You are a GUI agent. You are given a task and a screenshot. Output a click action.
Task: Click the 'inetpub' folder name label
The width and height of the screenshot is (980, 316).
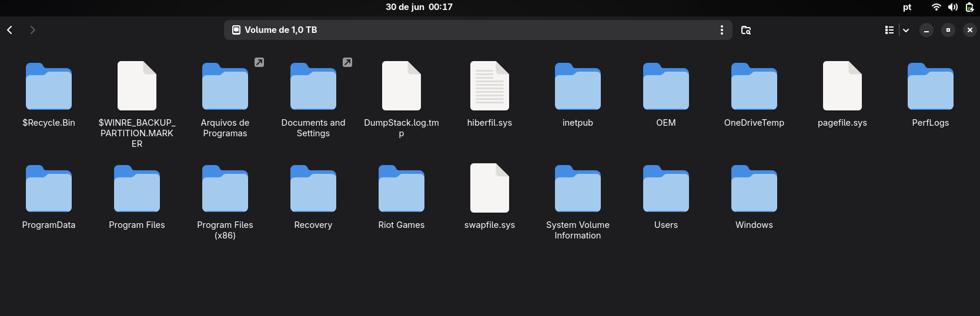[x=578, y=123]
